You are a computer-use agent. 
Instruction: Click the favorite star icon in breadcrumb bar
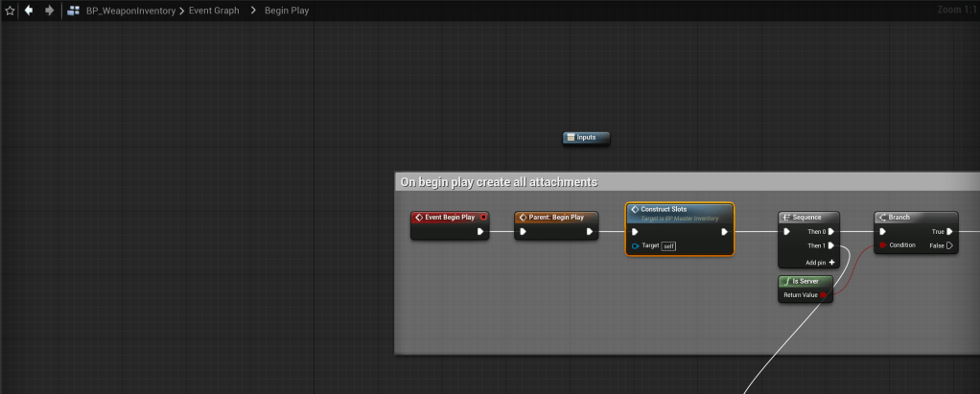click(x=10, y=11)
